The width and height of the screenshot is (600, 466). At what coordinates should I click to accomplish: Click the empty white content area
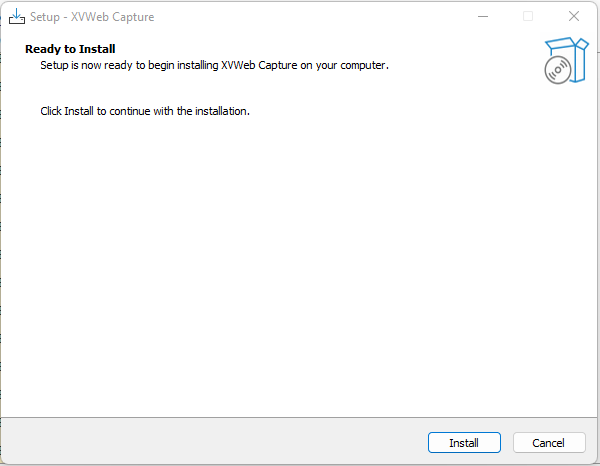[300, 260]
